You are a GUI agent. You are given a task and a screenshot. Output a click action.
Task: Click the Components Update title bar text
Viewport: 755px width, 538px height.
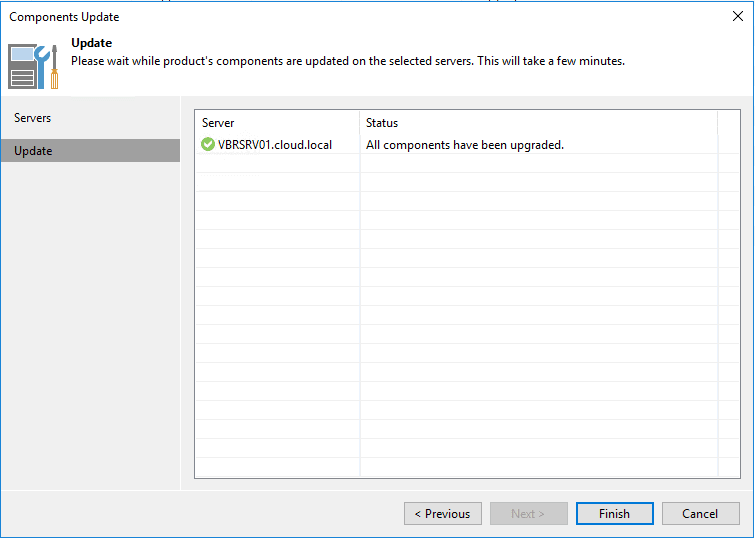[x=64, y=17]
